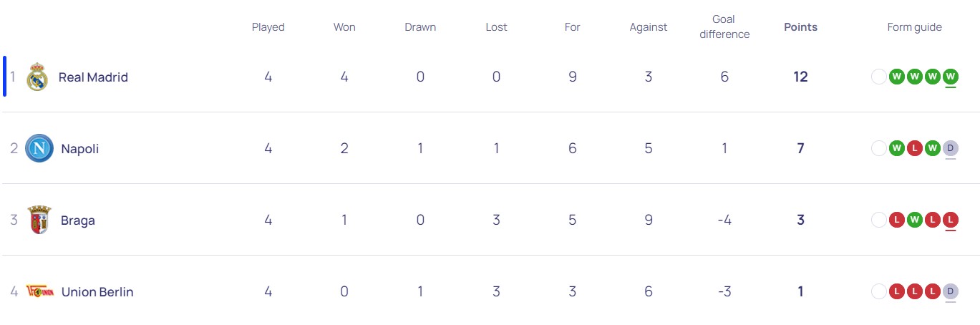Sort table by Points column header

[800, 27]
